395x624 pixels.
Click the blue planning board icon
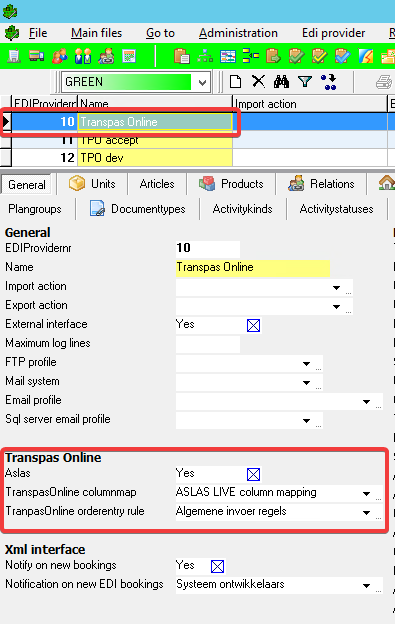pyautogui.click(x=228, y=56)
